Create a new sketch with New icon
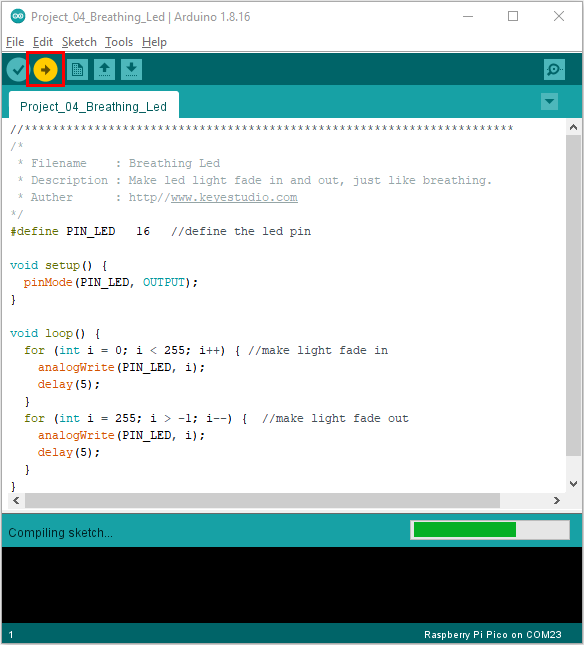The image size is (584, 645). [x=77, y=70]
